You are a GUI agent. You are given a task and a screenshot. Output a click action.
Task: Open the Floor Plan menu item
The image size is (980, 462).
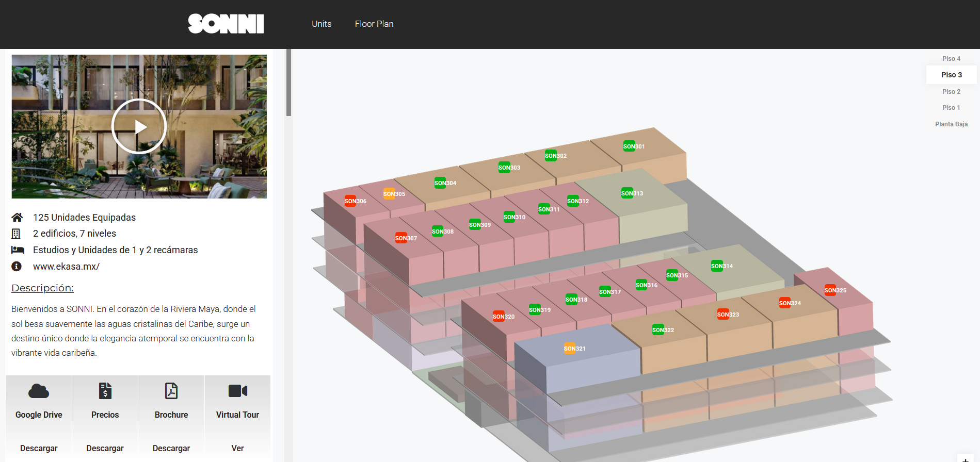pyautogui.click(x=374, y=24)
